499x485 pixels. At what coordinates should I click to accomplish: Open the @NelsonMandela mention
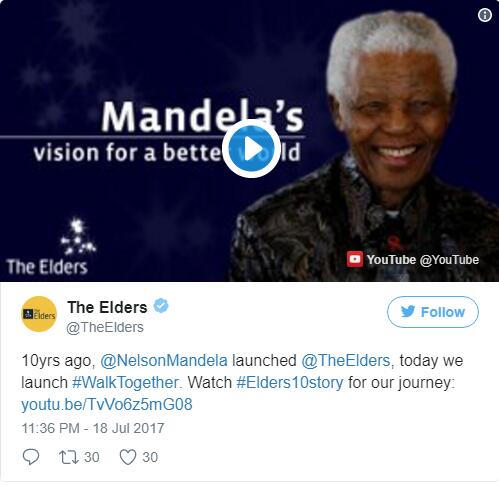164,361
